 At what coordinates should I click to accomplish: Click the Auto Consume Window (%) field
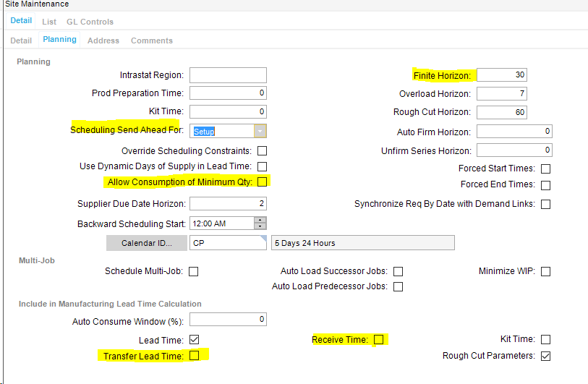pyautogui.click(x=228, y=320)
